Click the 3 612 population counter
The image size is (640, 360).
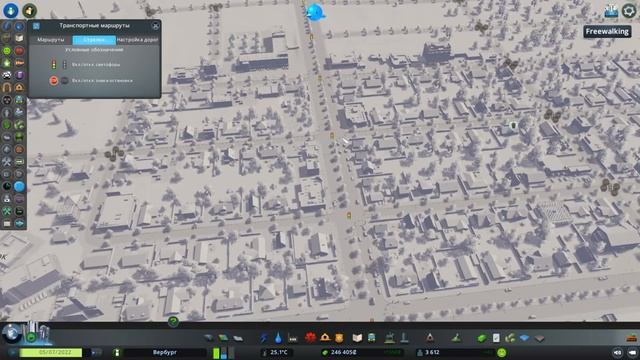[432, 352]
